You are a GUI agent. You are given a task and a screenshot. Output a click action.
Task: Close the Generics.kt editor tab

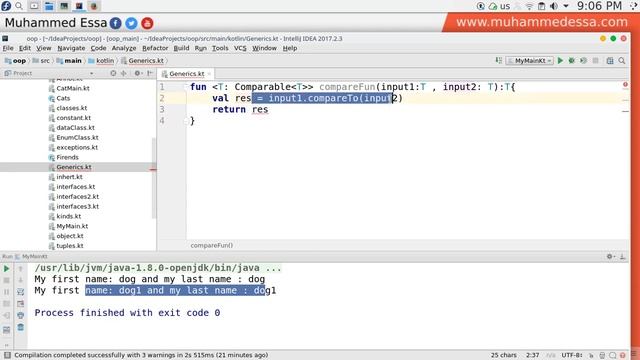coord(209,74)
